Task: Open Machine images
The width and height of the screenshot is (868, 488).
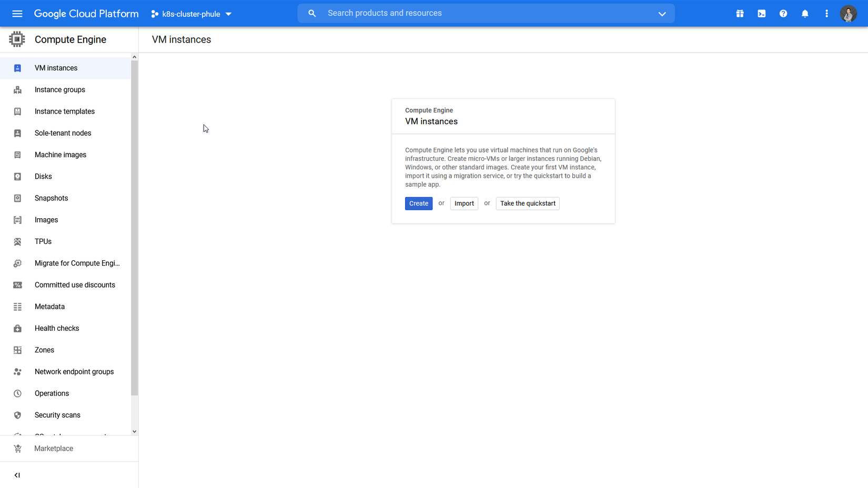Action: coord(65,155)
